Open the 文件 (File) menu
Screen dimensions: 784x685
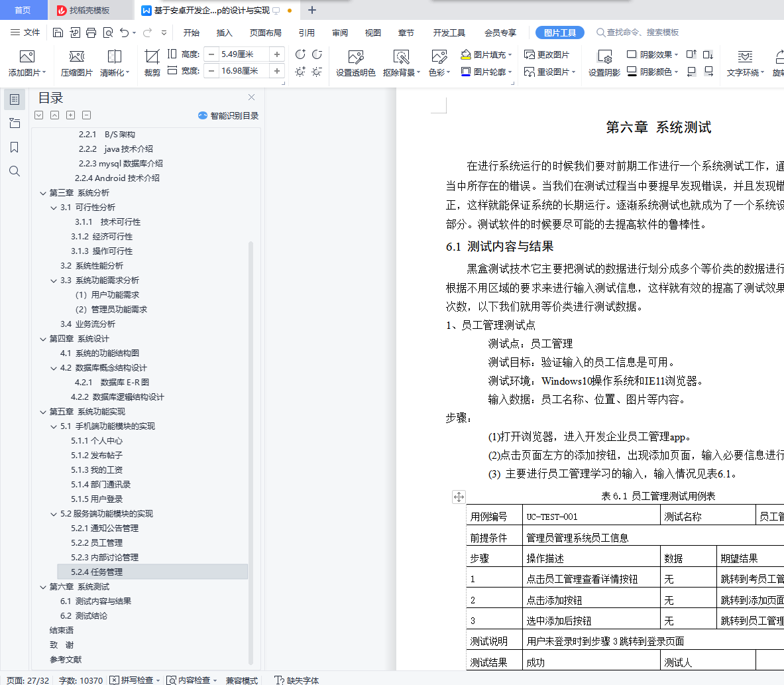tap(25, 32)
